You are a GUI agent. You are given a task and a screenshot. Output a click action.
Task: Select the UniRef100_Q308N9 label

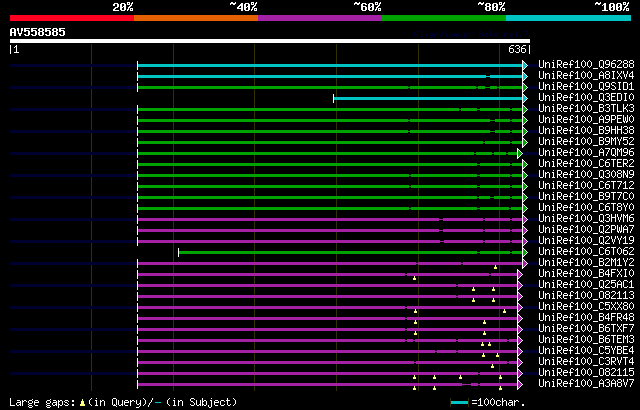[586, 175]
